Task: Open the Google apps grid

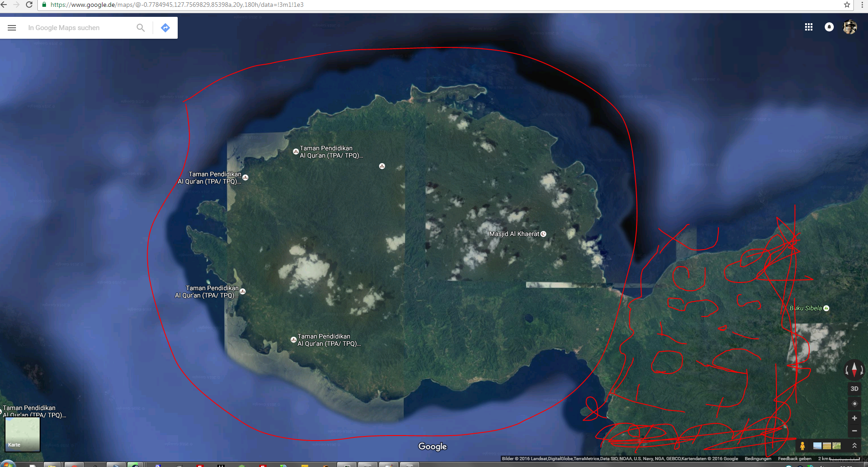Action: [x=809, y=27]
